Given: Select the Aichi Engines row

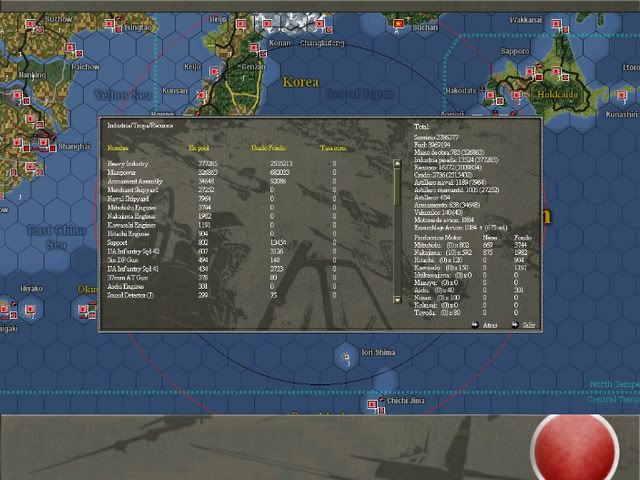Looking at the screenshot, I should (222, 287).
